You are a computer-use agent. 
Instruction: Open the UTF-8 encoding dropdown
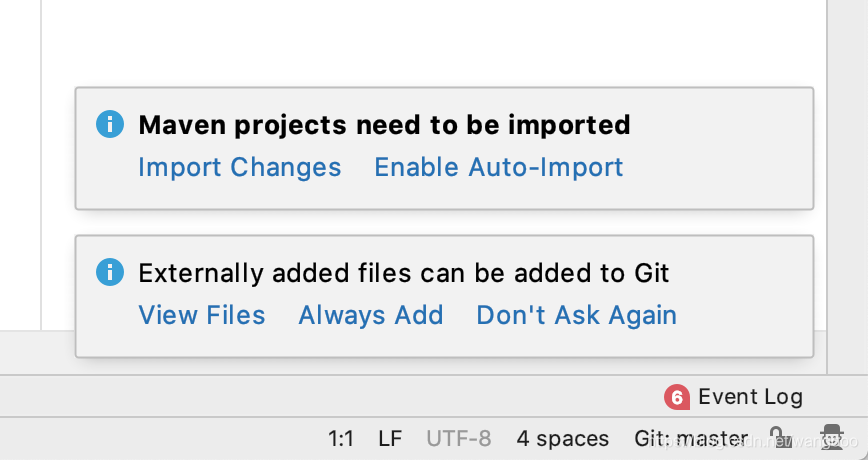coord(459,439)
